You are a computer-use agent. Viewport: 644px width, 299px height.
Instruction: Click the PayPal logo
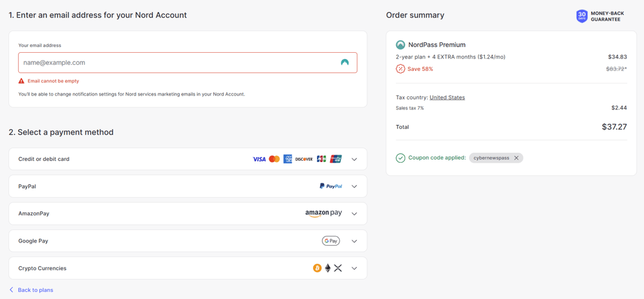pyautogui.click(x=331, y=186)
